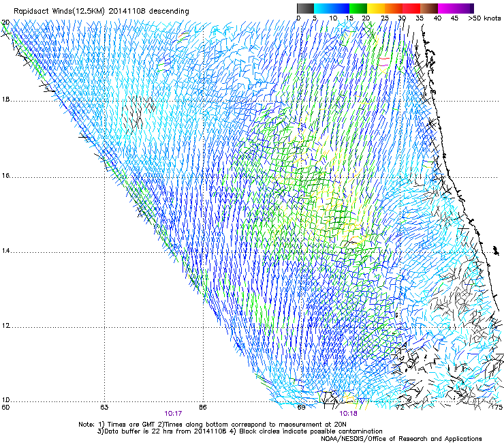Click the '72' longitude label

(x=400, y=408)
